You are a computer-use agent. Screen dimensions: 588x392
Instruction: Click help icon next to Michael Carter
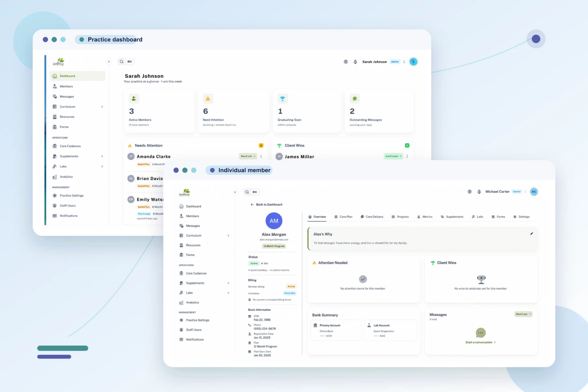click(469, 192)
